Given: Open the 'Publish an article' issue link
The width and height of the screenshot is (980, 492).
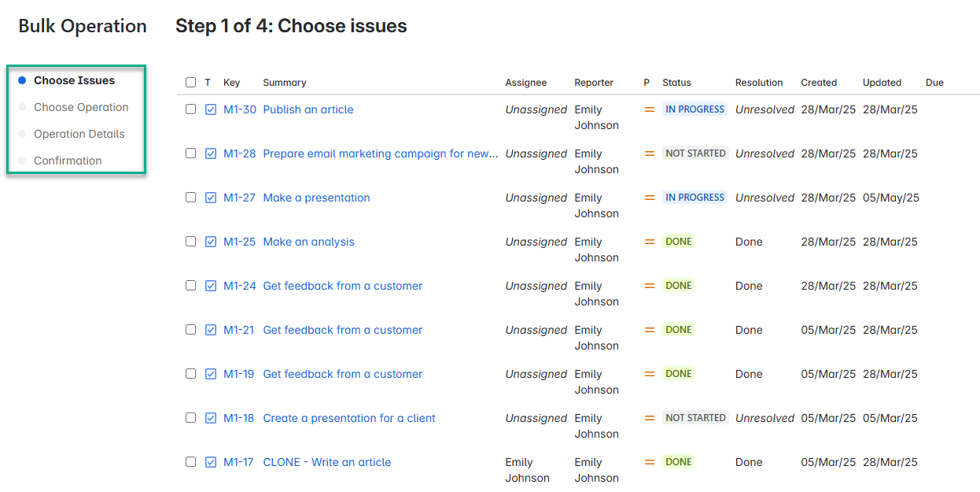Looking at the screenshot, I should (308, 109).
